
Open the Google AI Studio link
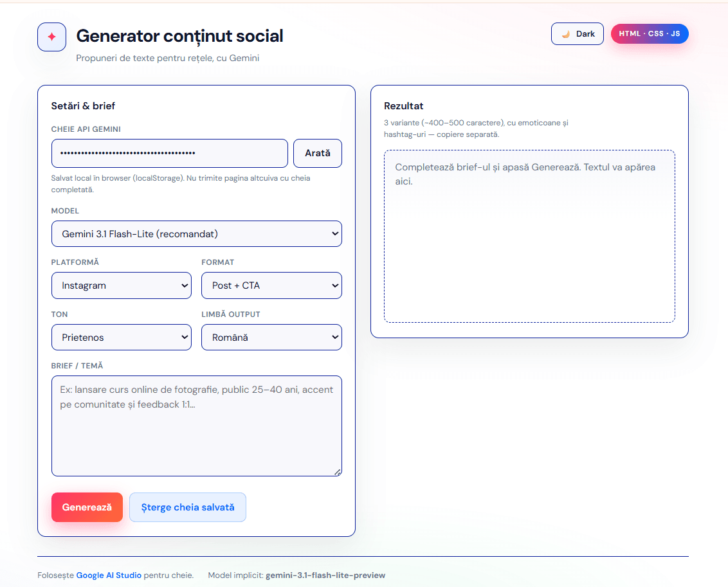pos(109,575)
